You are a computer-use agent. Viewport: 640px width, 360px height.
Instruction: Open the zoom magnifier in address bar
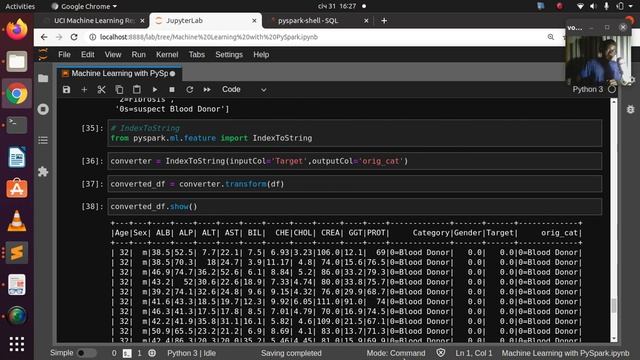(x=551, y=37)
